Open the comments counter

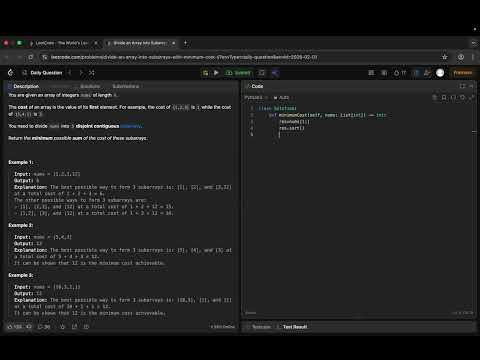[44, 327]
